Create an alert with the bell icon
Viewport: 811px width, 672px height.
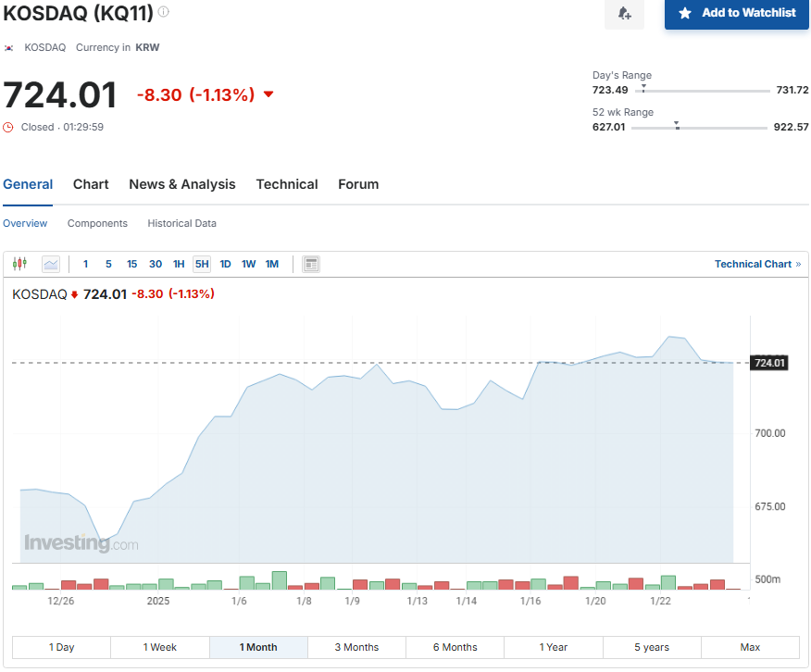[624, 14]
